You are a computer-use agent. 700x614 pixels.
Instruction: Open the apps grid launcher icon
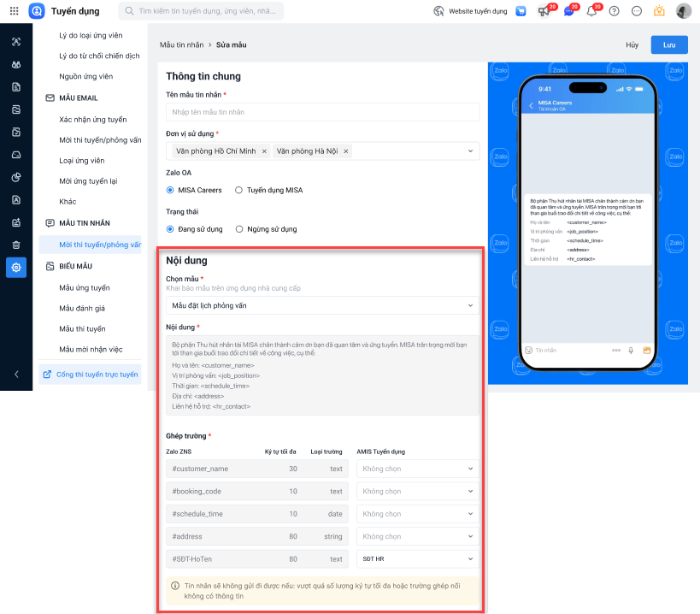[x=14, y=11]
